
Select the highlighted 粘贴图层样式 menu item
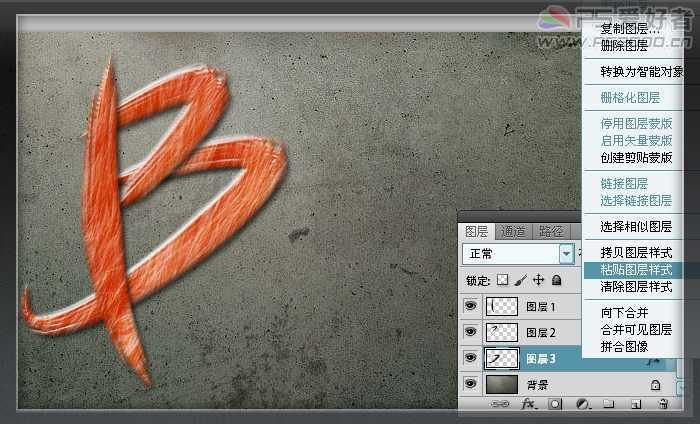[x=636, y=270]
